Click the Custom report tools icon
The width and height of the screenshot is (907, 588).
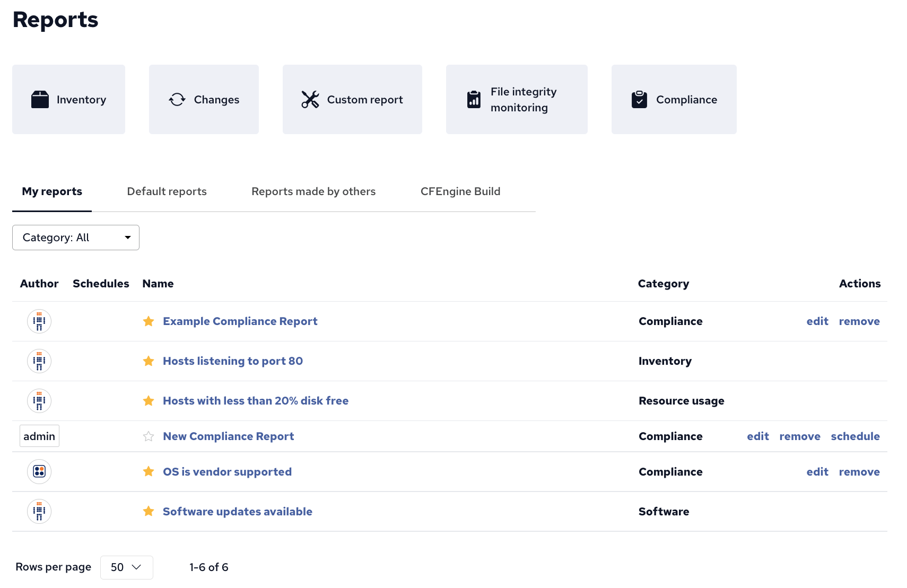pyautogui.click(x=310, y=99)
